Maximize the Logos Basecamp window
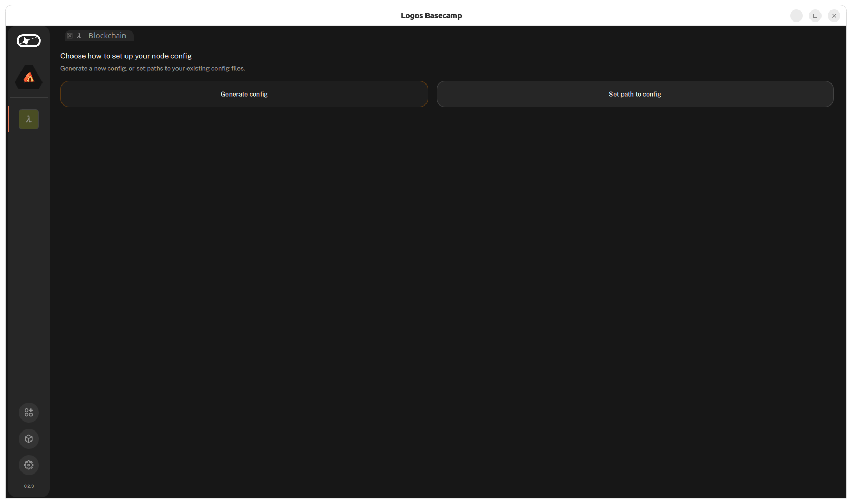Viewport: 852px width, 504px height. coord(815,16)
